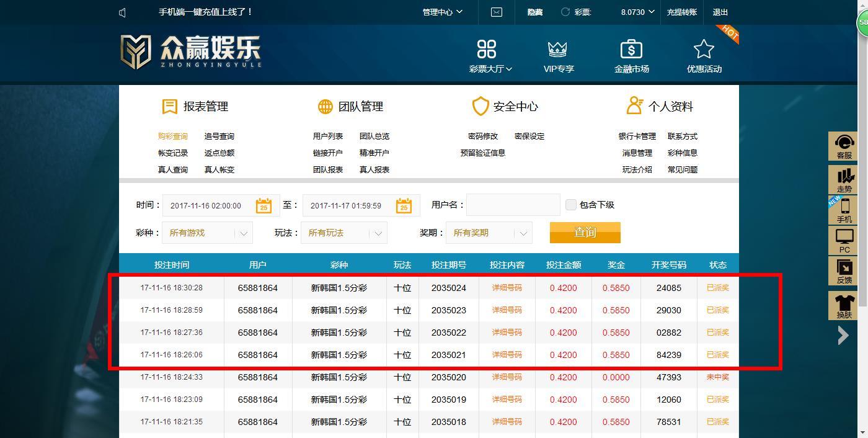The width and height of the screenshot is (868, 438).
Task: Open 客服 customer service sidebar icon
Action: [844, 147]
